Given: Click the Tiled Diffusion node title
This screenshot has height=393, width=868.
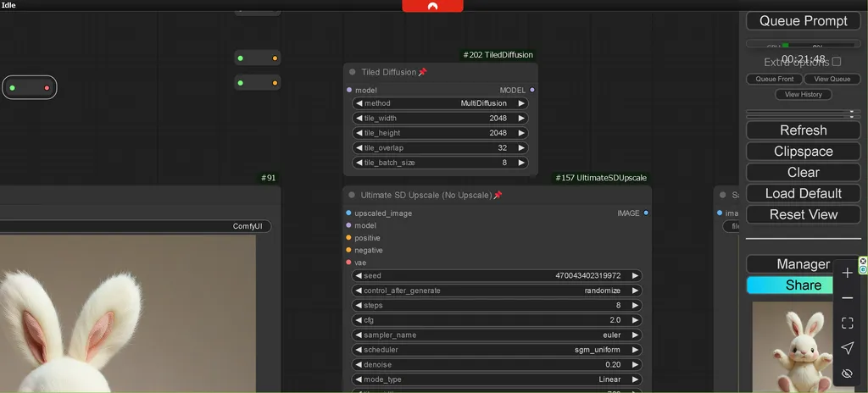Looking at the screenshot, I should pos(388,72).
